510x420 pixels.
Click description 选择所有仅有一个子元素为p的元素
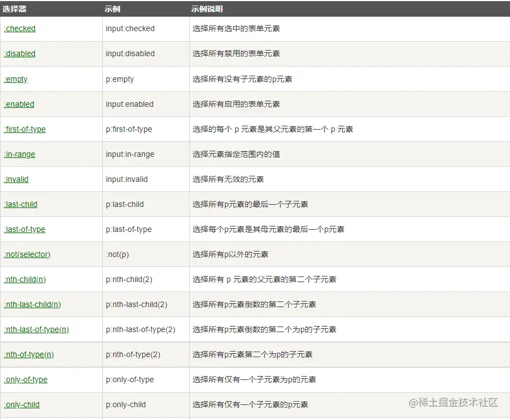(x=254, y=379)
